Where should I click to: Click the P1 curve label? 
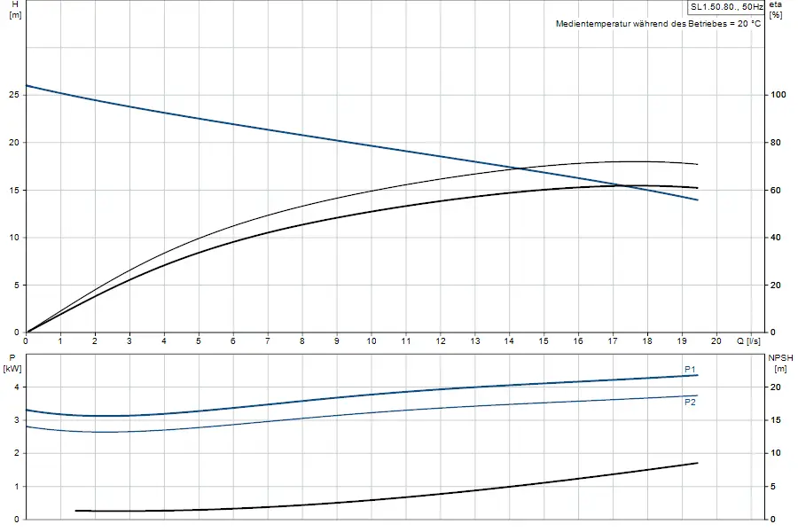tap(690, 369)
